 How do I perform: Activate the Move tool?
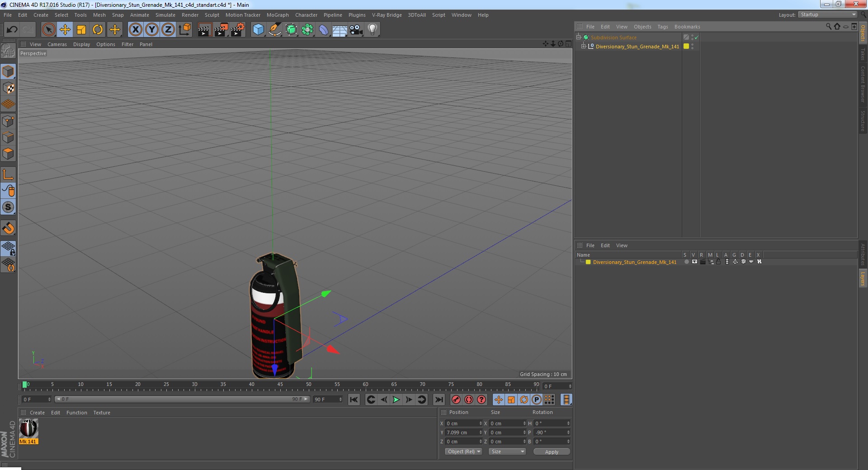[x=65, y=30]
